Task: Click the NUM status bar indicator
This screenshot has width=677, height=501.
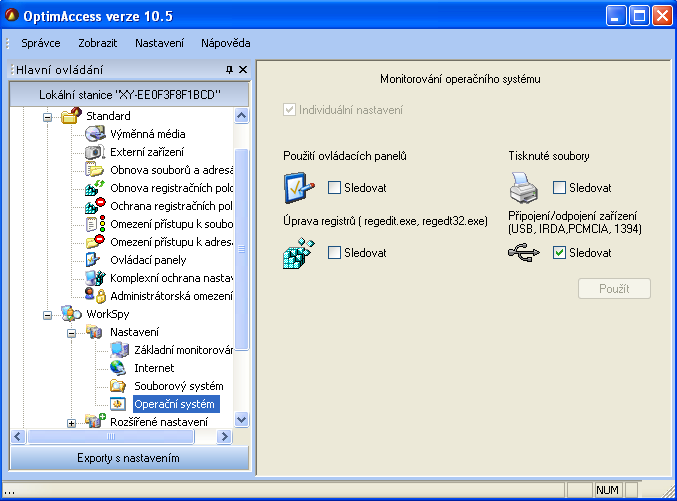Action: (x=607, y=490)
